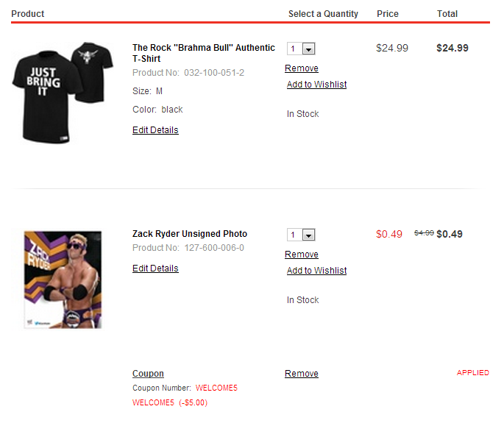This screenshot has height=423, width=504.
Task: Click the APPLIED coupon status label
Action: [x=473, y=373]
